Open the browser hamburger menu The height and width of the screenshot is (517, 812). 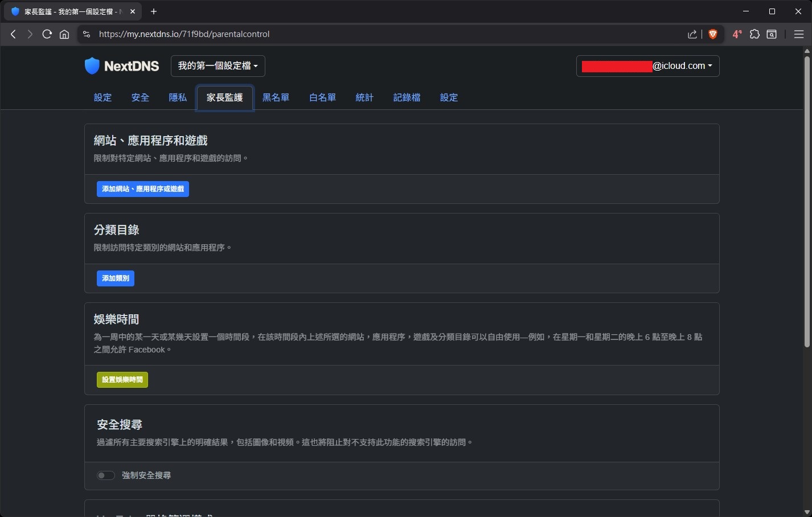(x=799, y=34)
